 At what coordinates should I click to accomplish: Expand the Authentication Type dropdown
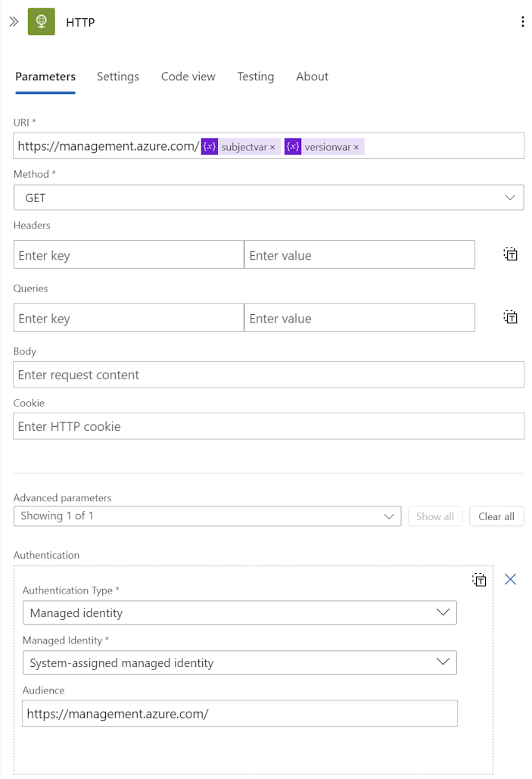pyautogui.click(x=239, y=612)
